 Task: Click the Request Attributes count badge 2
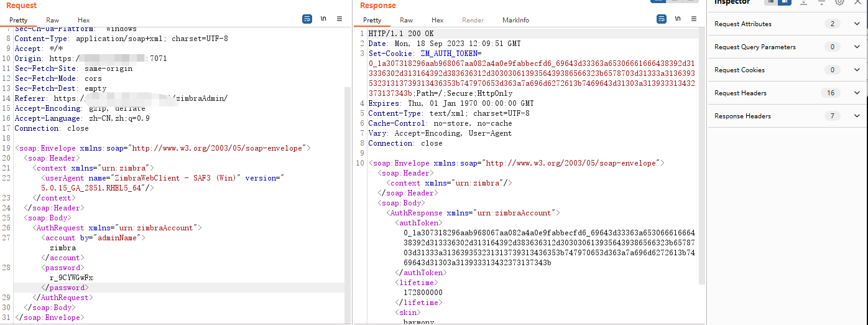coord(831,24)
